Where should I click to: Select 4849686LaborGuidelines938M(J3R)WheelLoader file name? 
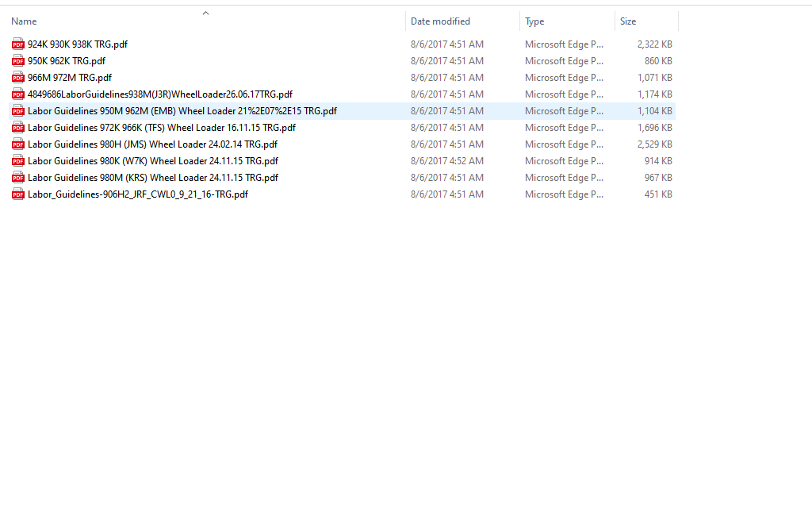click(x=160, y=94)
